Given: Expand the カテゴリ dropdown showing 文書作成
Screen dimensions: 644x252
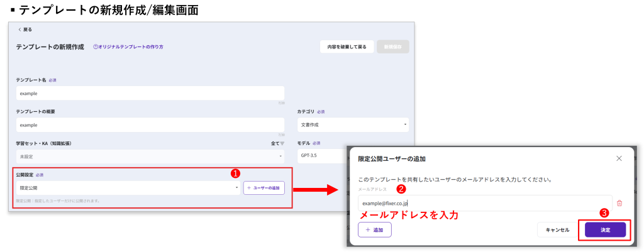Looking at the screenshot, I should point(352,125).
